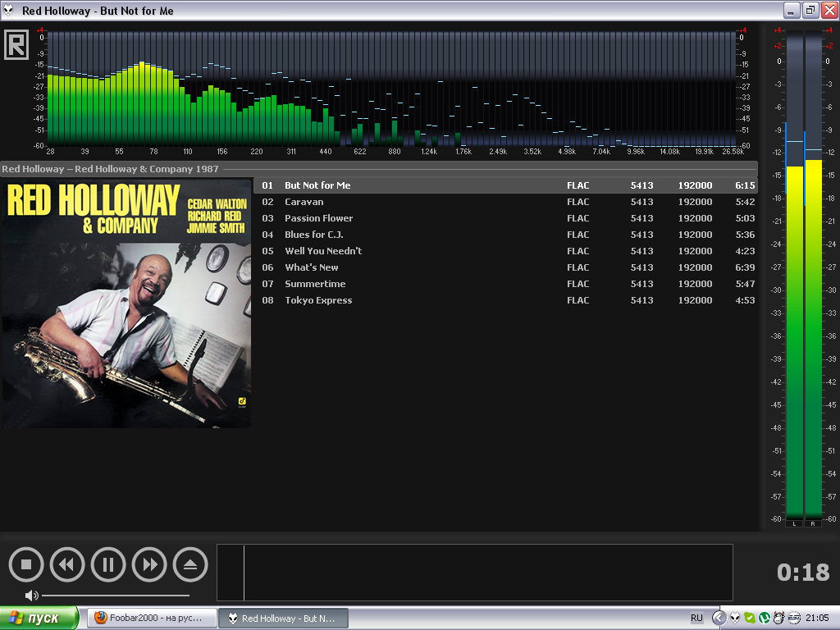Click the spectrum analyzer visualization
The width and height of the screenshot is (840, 630).
[x=392, y=89]
